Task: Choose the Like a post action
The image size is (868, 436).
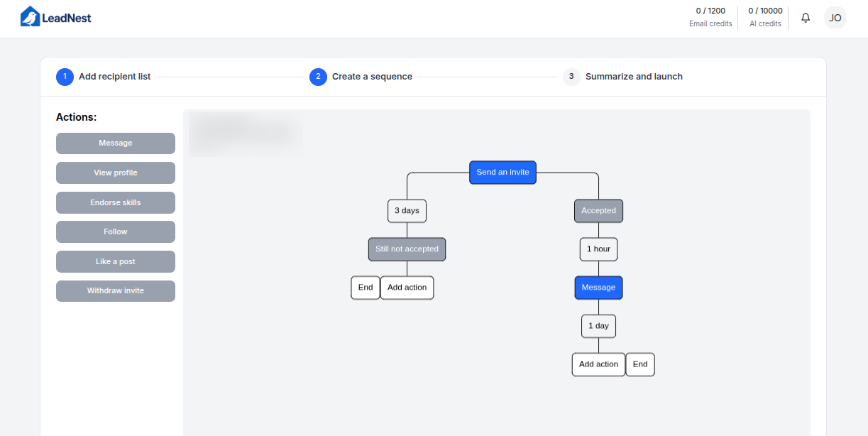Action: tap(116, 262)
